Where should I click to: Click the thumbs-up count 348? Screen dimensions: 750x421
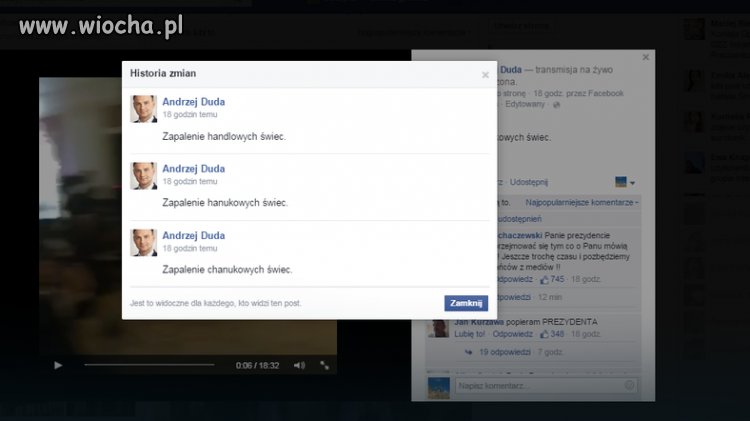pos(552,334)
